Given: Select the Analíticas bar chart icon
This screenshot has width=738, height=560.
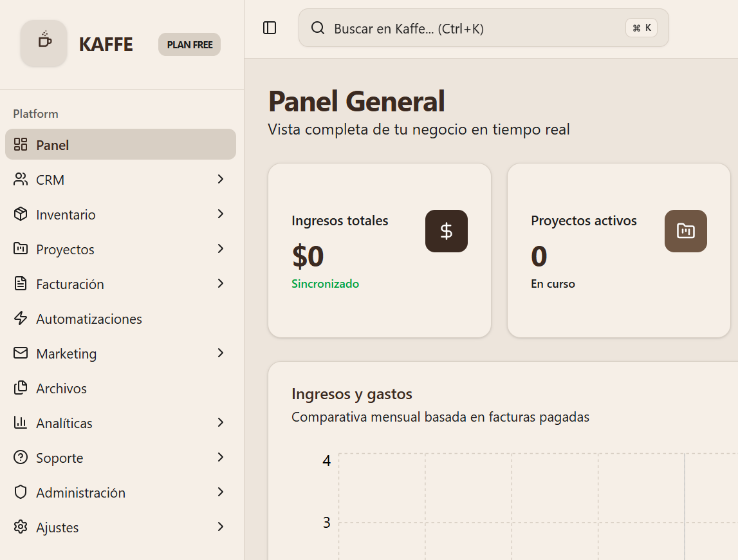Looking at the screenshot, I should (x=20, y=423).
